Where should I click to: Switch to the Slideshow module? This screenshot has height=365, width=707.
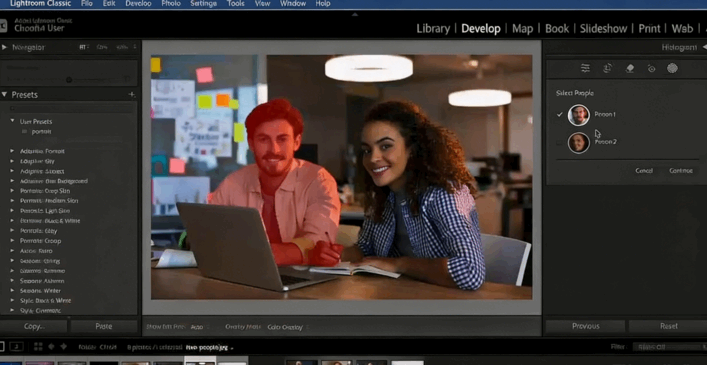tap(603, 28)
